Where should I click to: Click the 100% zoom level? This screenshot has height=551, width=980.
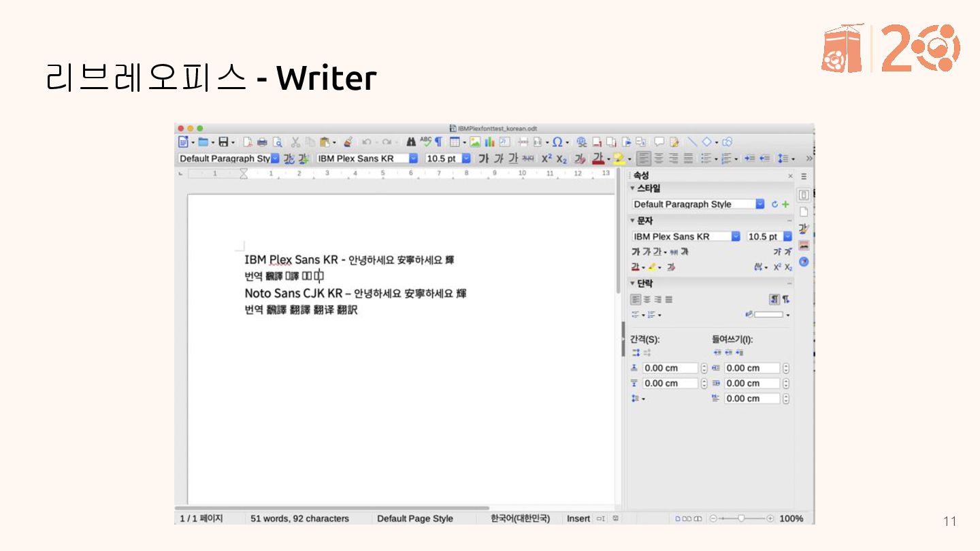click(791, 518)
